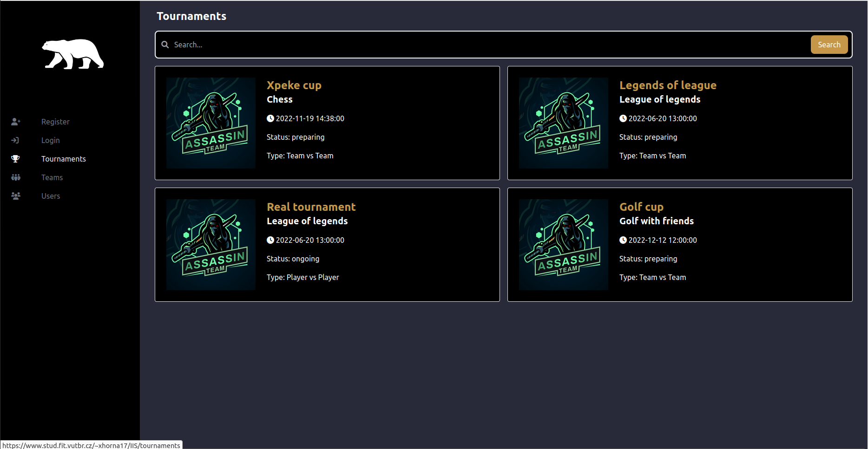868x449 pixels.
Task: Click the Users people icon
Action: click(16, 196)
